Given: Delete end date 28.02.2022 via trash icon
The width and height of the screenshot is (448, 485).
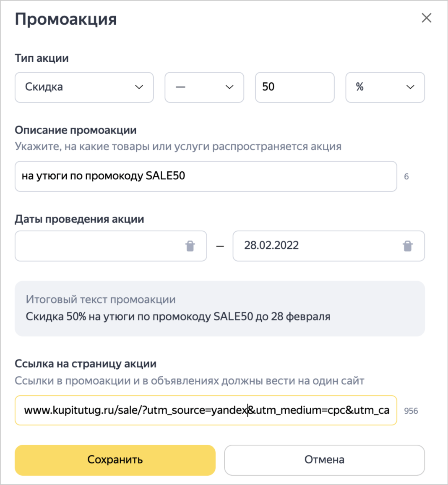Looking at the screenshot, I should tap(407, 246).
